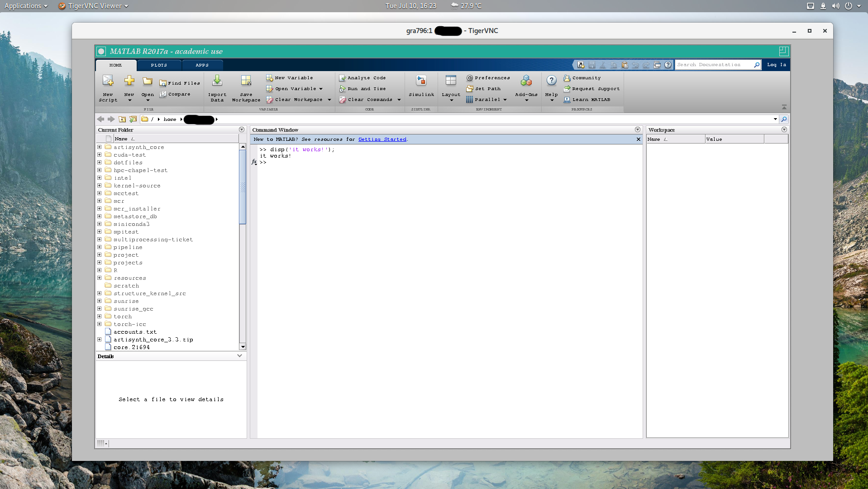This screenshot has height=489, width=868.
Task: Open Command Window actions menu
Action: pos(638,129)
